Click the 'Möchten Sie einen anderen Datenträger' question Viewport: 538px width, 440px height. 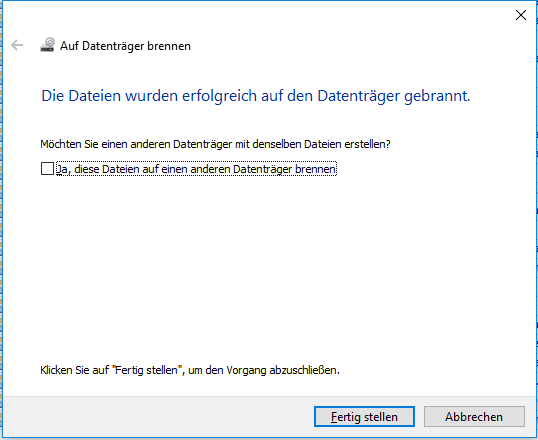(x=215, y=144)
